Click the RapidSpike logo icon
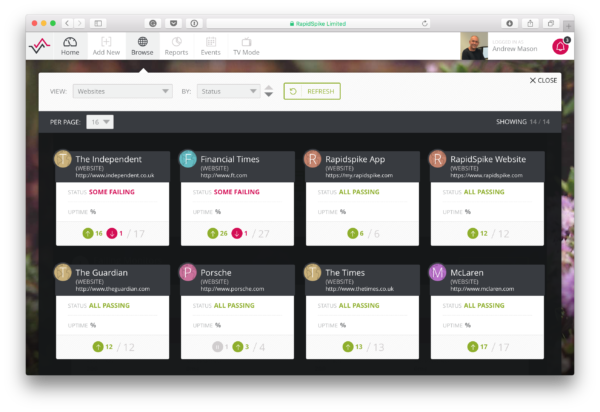The image size is (600, 412). [39, 46]
